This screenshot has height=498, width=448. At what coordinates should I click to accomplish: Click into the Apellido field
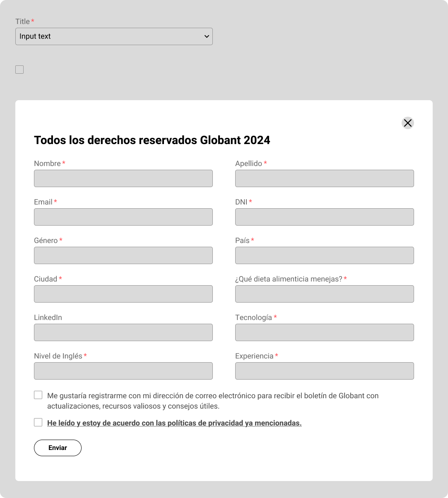[x=324, y=178]
